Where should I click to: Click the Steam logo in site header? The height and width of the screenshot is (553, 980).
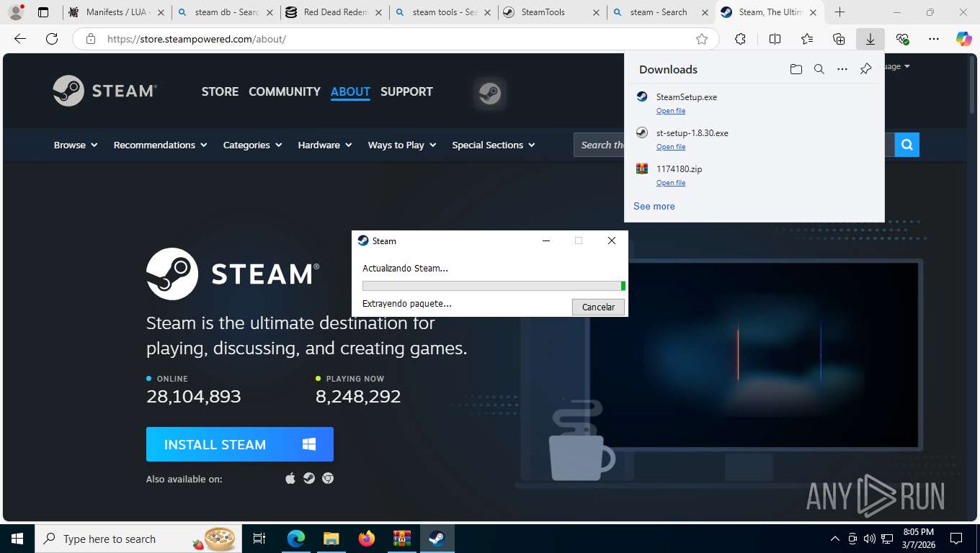[x=105, y=91]
